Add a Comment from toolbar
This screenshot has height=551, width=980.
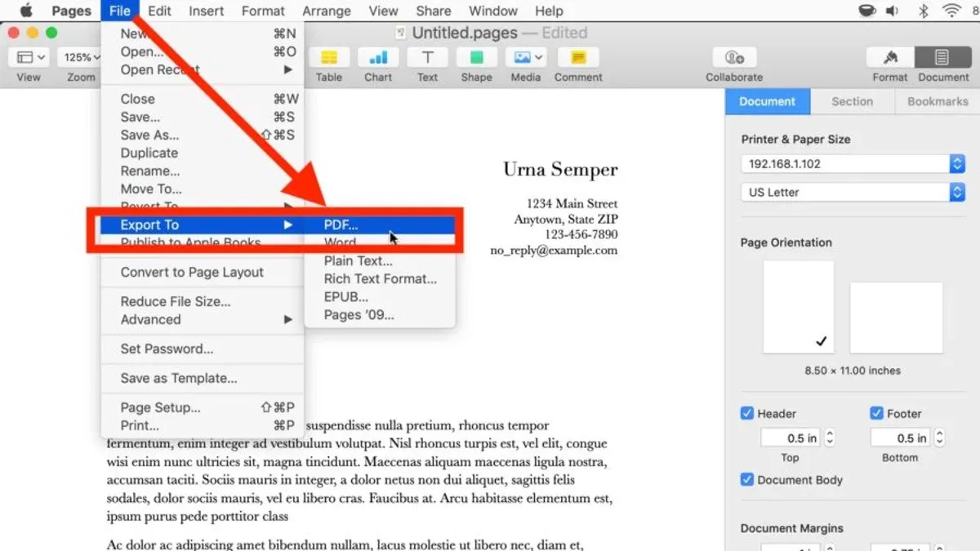click(x=578, y=57)
